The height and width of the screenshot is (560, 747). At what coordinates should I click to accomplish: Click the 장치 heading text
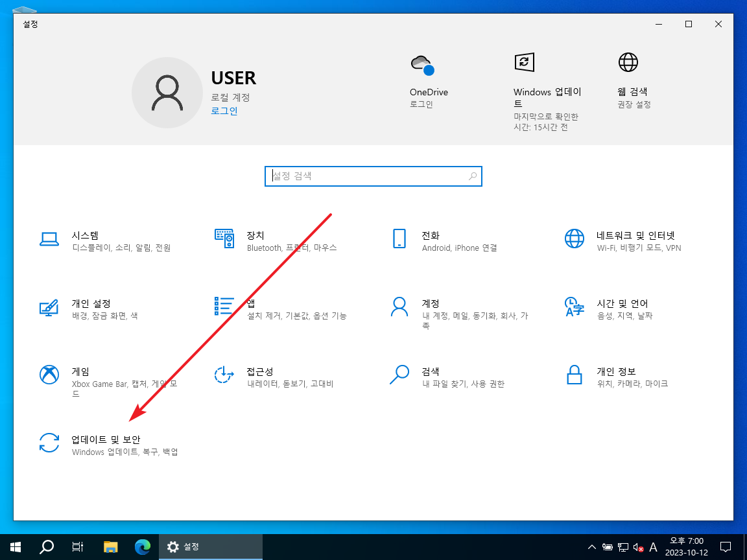255,235
